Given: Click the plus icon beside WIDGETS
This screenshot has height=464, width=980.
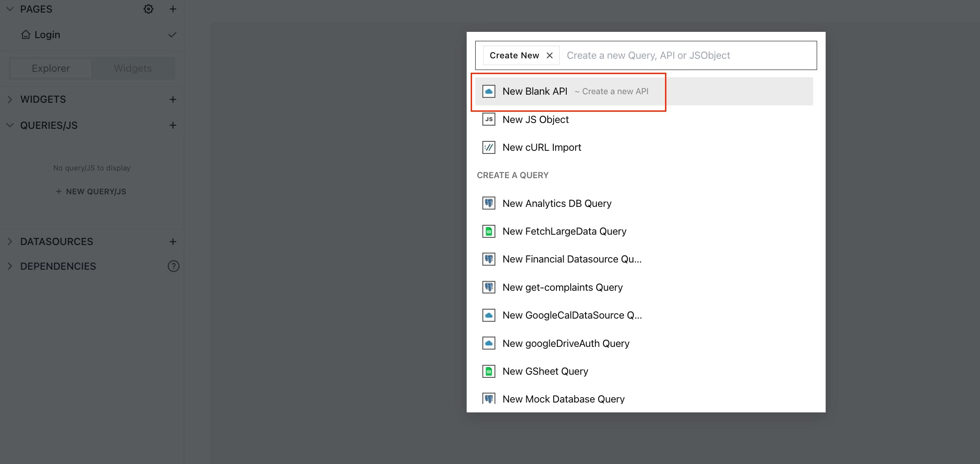Looking at the screenshot, I should coord(173,99).
